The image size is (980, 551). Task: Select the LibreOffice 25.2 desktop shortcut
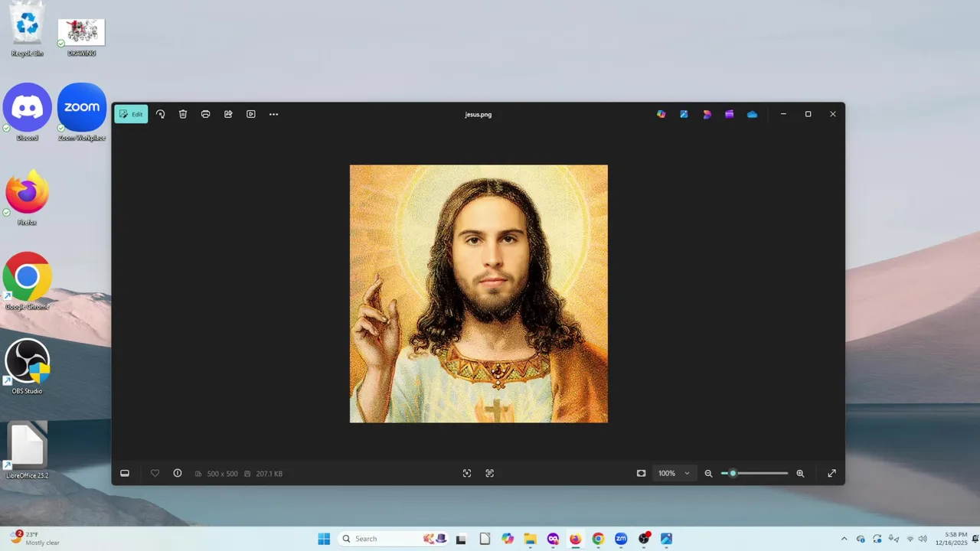[x=28, y=451]
